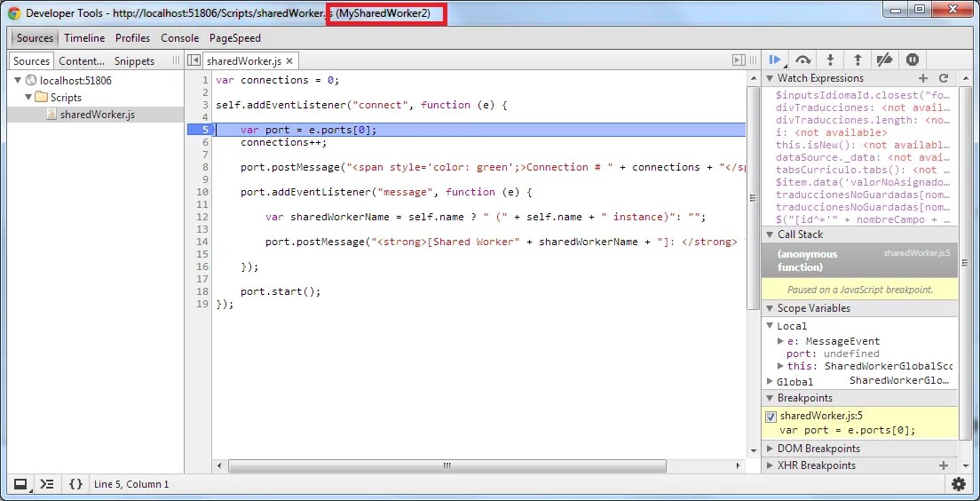Click the 'Line 5, Column 1' status text
Screen dimensions: 980x501
pos(131,484)
